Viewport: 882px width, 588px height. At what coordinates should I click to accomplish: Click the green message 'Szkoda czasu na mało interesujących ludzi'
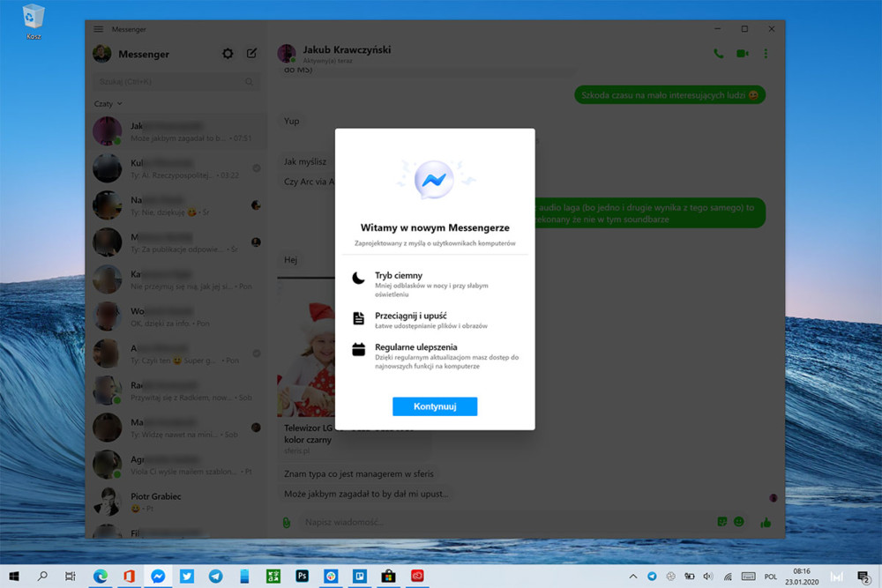(x=669, y=95)
